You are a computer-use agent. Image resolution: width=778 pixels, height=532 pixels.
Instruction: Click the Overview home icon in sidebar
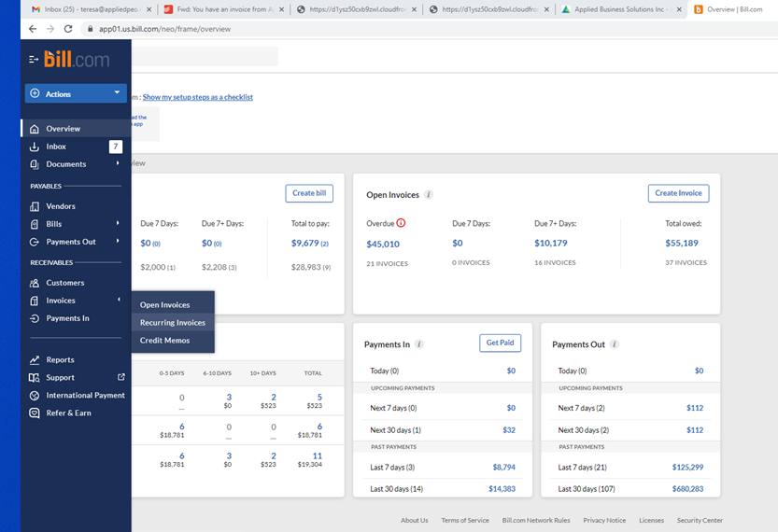coord(35,129)
